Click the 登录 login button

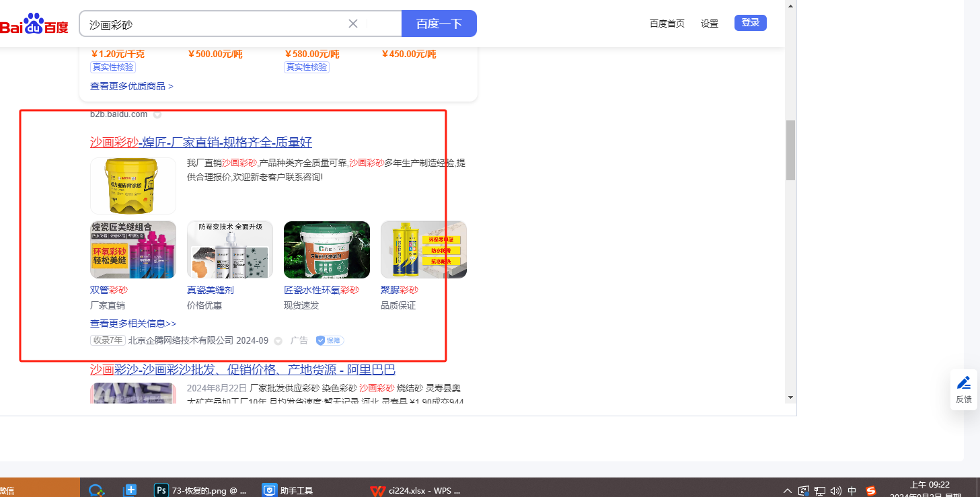(751, 23)
